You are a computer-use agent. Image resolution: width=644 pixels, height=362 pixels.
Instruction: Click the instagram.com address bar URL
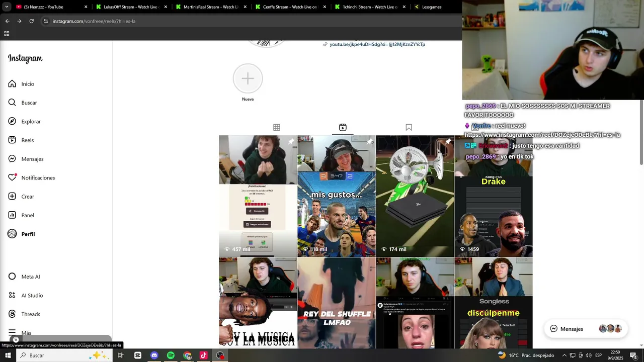click(x=94, y=21)
